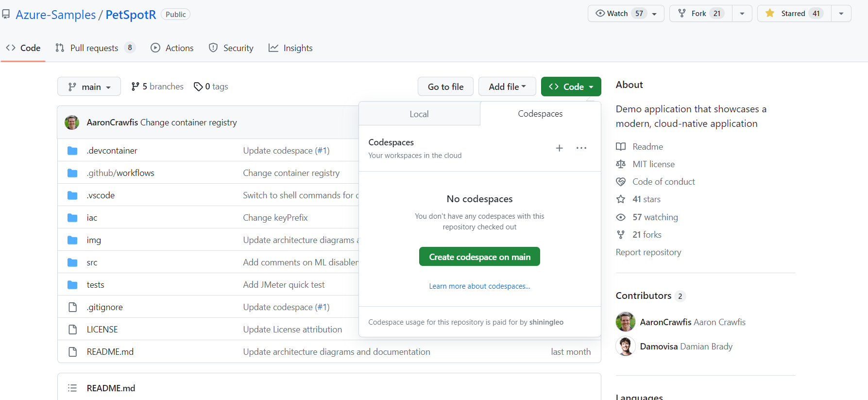The width and height of the screenshot is (868, 400).
Task: Open the Readme link in About
Action: (647, 147)
